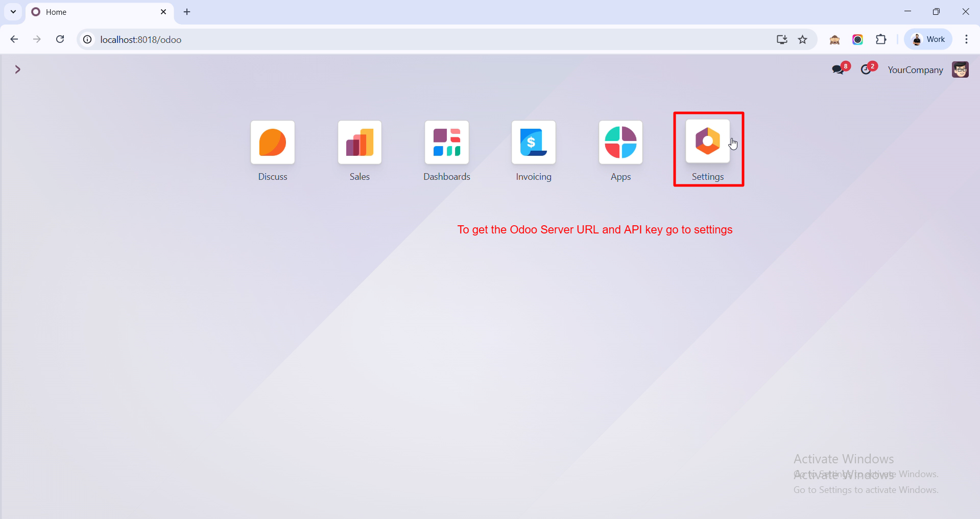
Task: Open the Chrome three-dot menu
Action: coord(967,39)
